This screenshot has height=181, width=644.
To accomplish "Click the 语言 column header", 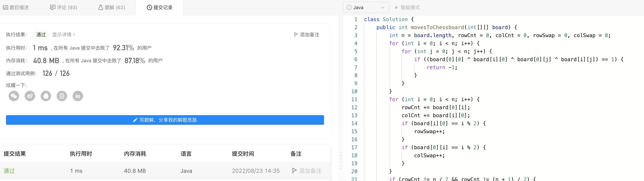I will click(x=186, y=154).
